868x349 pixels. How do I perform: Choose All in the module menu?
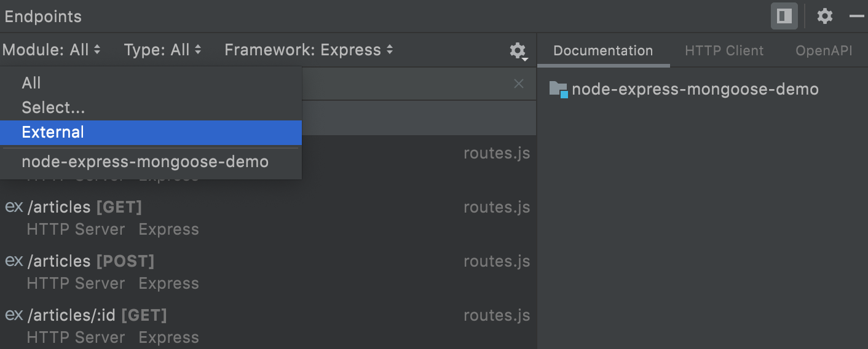point(31,83)
